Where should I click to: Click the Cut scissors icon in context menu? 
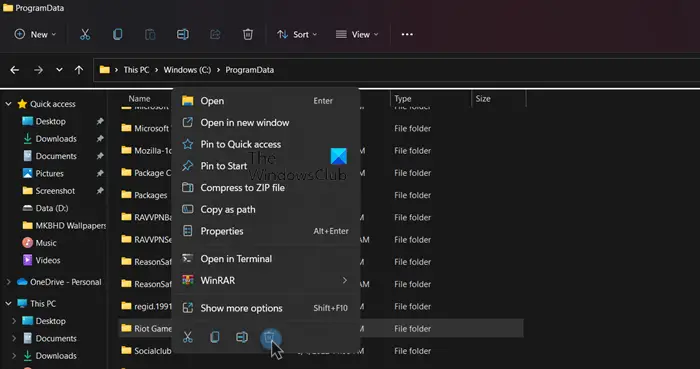click(188, 337)
